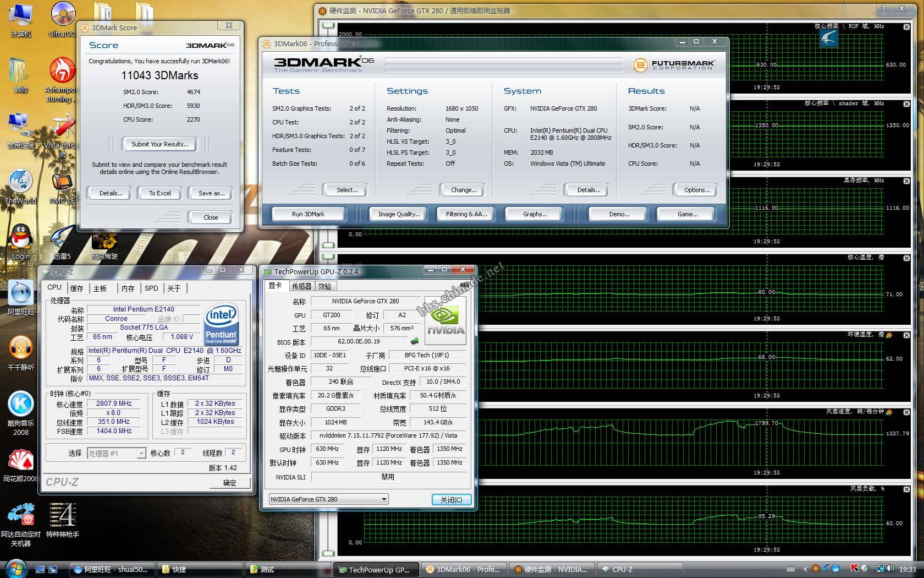Image resolution: width=924 pixels, height=578 pixels.
Task: Click the Show Desktop quick launch icon
Action: point(40,570)
